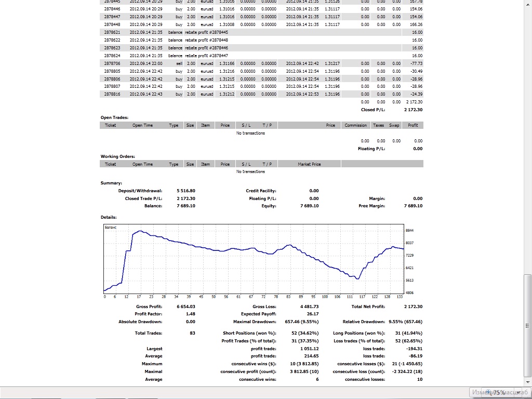The height and width of the screenshot is (399, 532).
Task: Select average loss trade -86.19
Action: click(417, 356)
